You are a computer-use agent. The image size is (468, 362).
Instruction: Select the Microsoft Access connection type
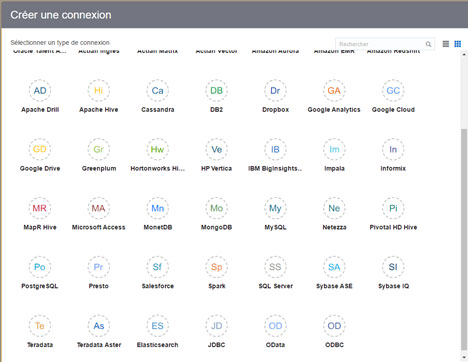99,208
